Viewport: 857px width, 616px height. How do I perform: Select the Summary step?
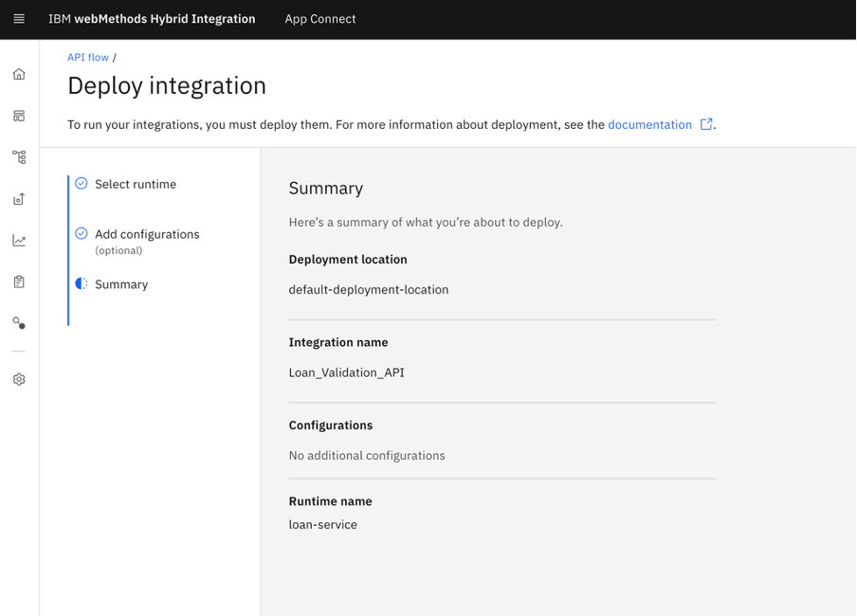[121, 284]
